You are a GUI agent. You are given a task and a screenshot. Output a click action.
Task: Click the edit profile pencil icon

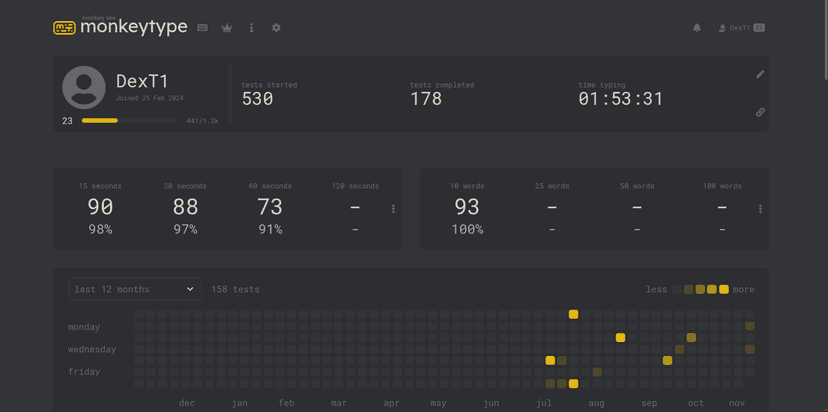click(760, 74)
